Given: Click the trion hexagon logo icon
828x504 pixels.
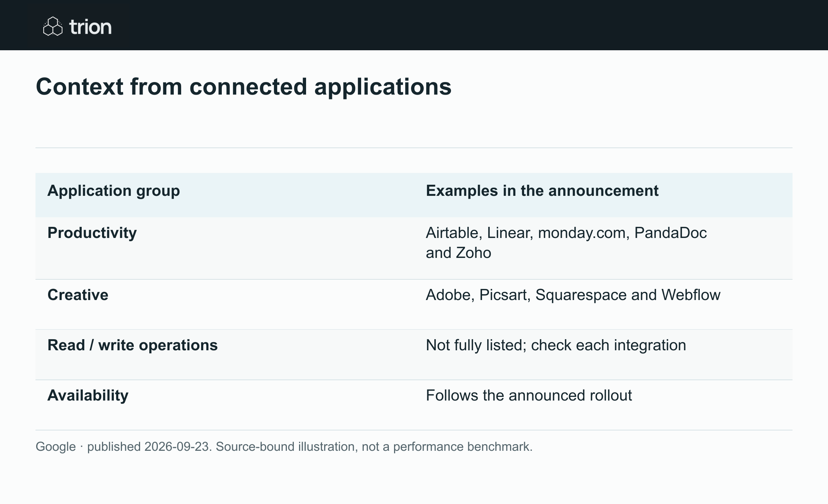Looking at the screenshot, I should point(53,26).
